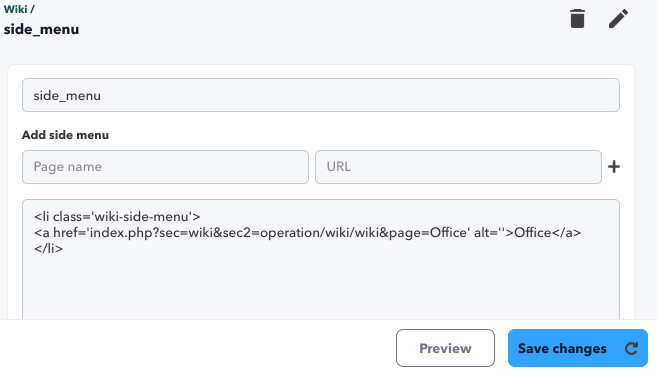The width and height of the screenshot is (657, 376).
Task: Click the 'Add side menu' label
Action: point(65,135)
